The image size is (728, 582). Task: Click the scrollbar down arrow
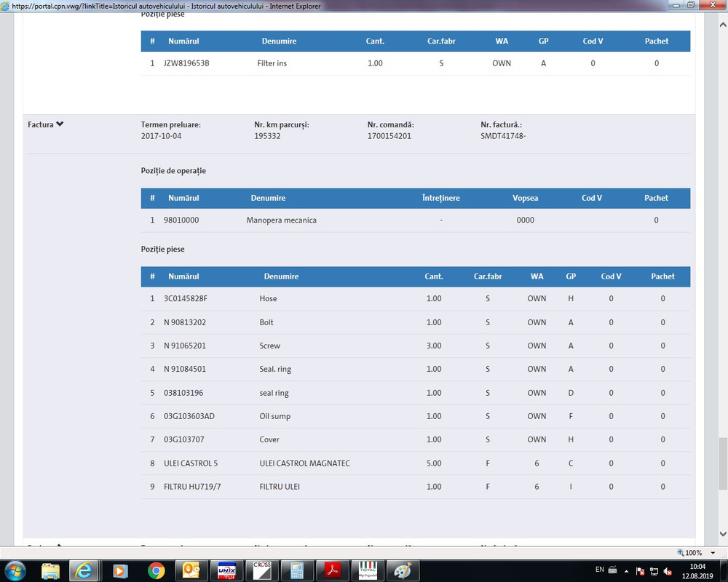pos(723,534)
